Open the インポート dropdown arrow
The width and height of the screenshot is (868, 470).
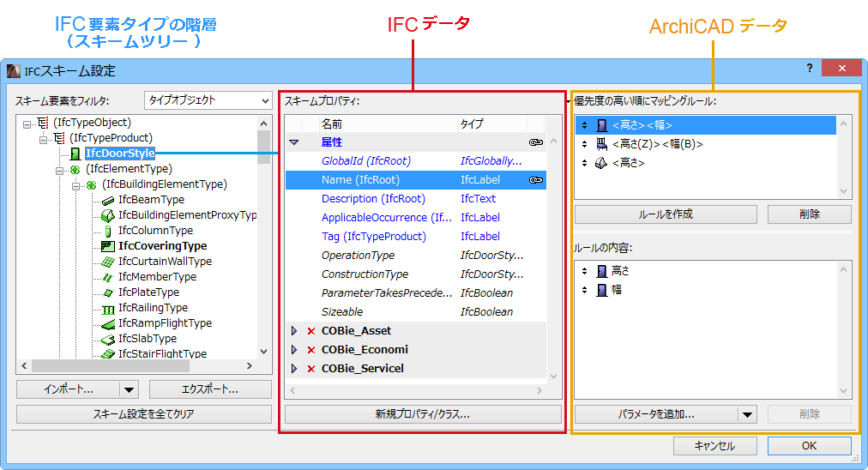(129, 389)
